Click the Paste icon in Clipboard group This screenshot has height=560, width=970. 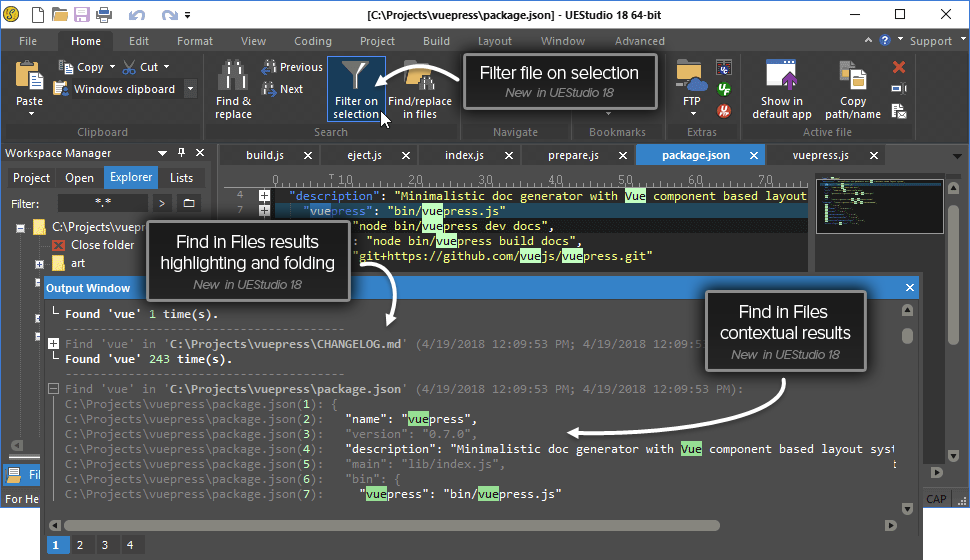click(x=29, y=75)
